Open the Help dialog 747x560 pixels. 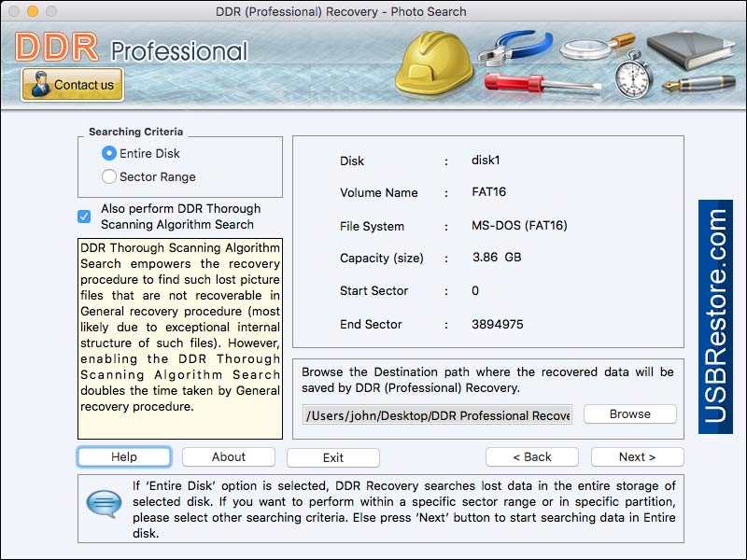pos(124,457)
